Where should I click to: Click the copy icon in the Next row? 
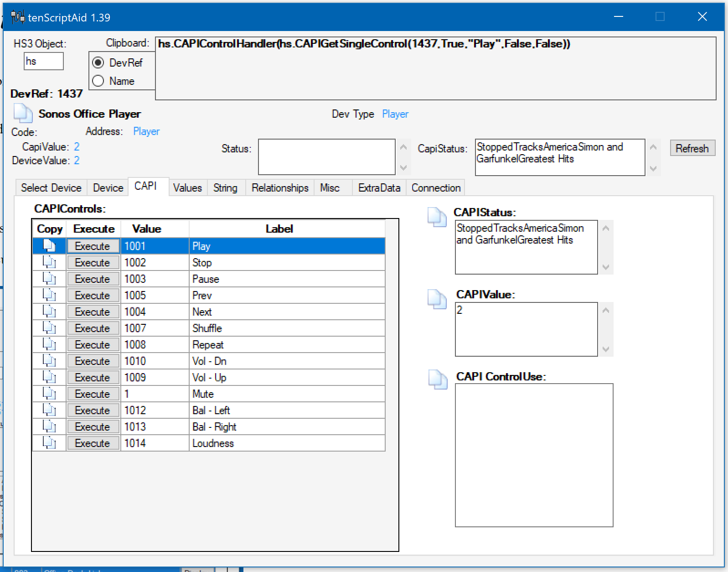tap(49, 312)
